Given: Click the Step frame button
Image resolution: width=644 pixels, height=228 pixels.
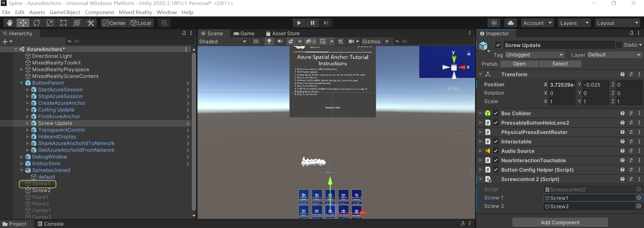Looking at the screenshot, I should click(x=326, y=23).
